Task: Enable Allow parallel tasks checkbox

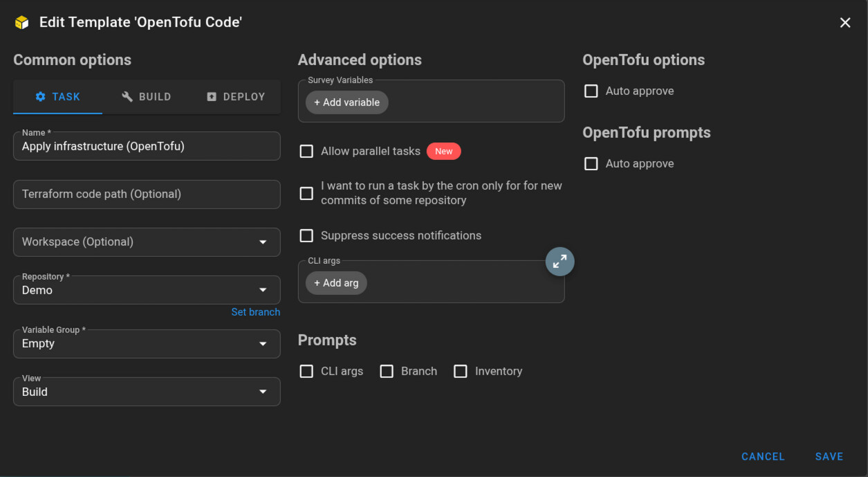Action: [306, 152]
